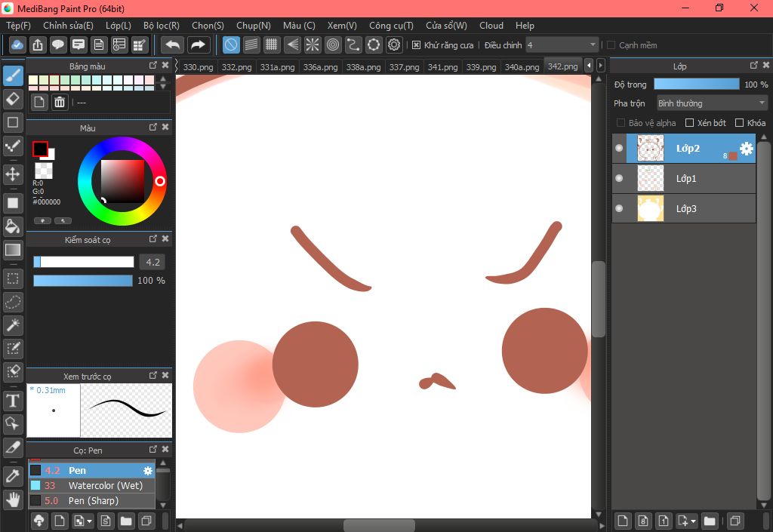The height and width of the screenshot is (532, 773).
Task: Toggle the Bảo vệ alpha checkbox
Action: (621, 123)
